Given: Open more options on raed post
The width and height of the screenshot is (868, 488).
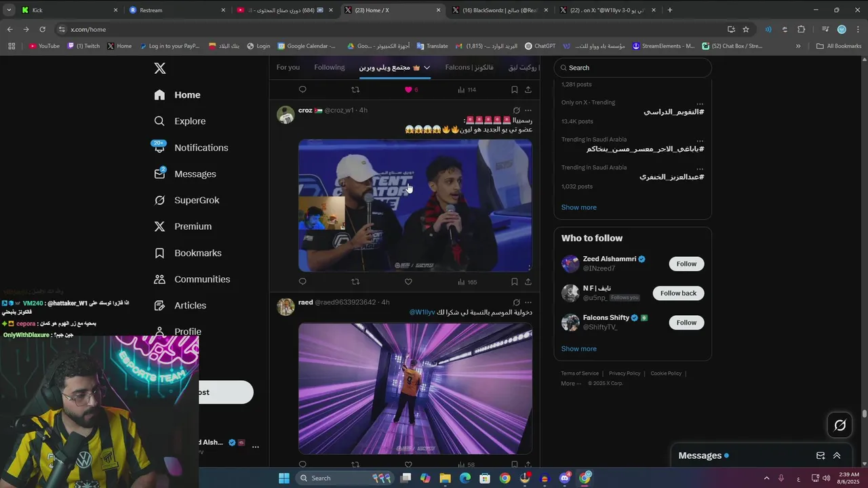Looking at the screenshot, I should 528,302.
